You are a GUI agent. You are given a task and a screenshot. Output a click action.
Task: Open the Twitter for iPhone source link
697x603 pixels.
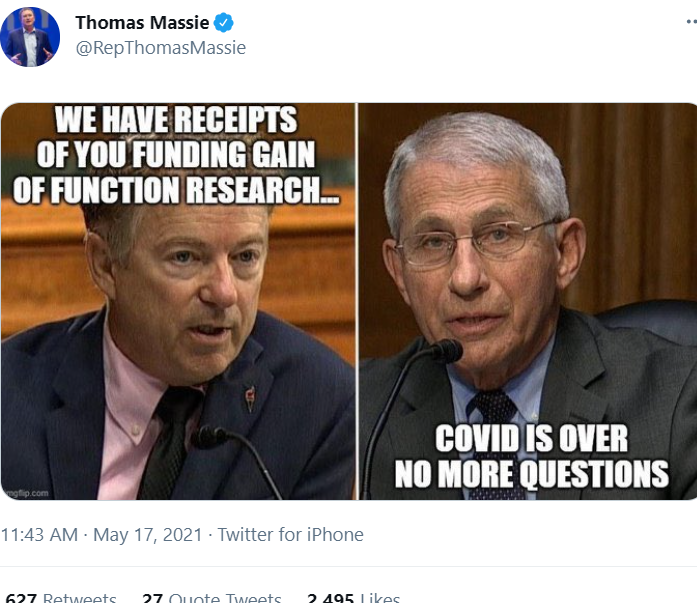coord(290,535)
